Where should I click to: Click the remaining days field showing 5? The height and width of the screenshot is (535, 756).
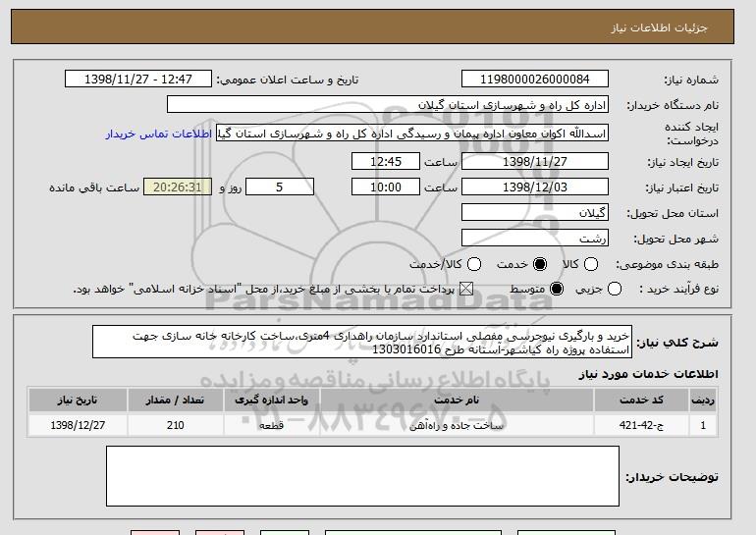(280, 187)
